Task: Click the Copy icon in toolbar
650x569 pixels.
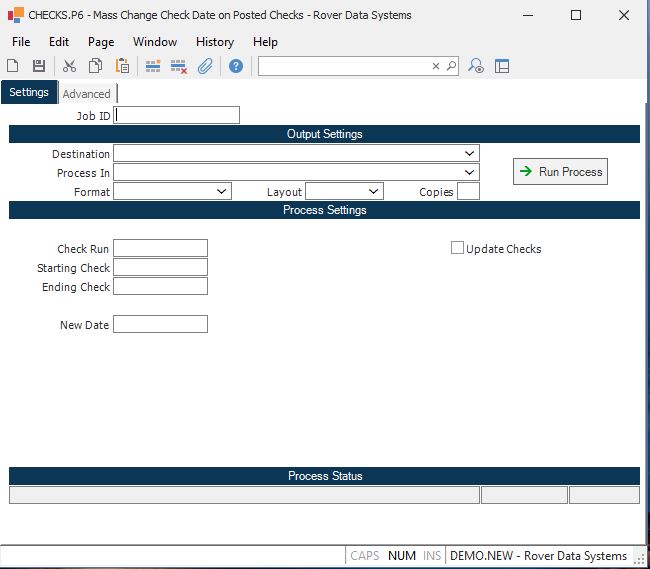Action: [95, 66]
